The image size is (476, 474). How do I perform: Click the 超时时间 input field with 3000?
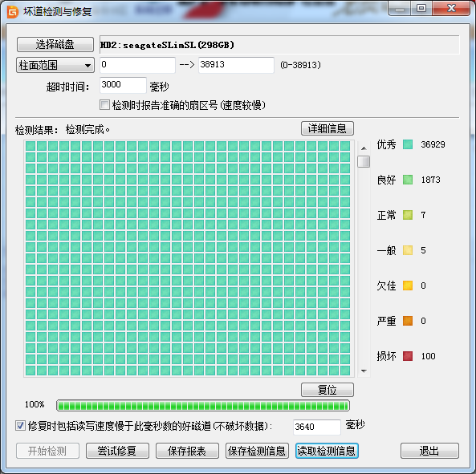pyautogui.click(x=123, y=85)
